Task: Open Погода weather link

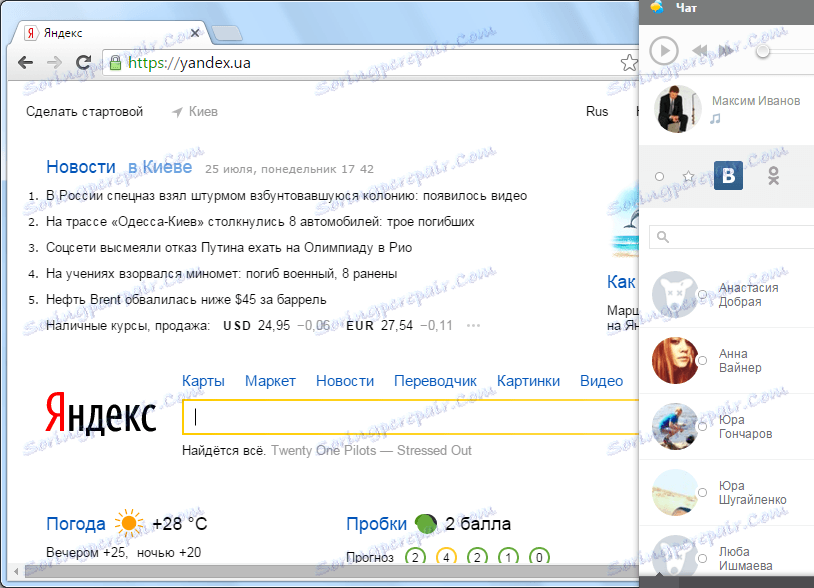Action: [x=76, y=524]
